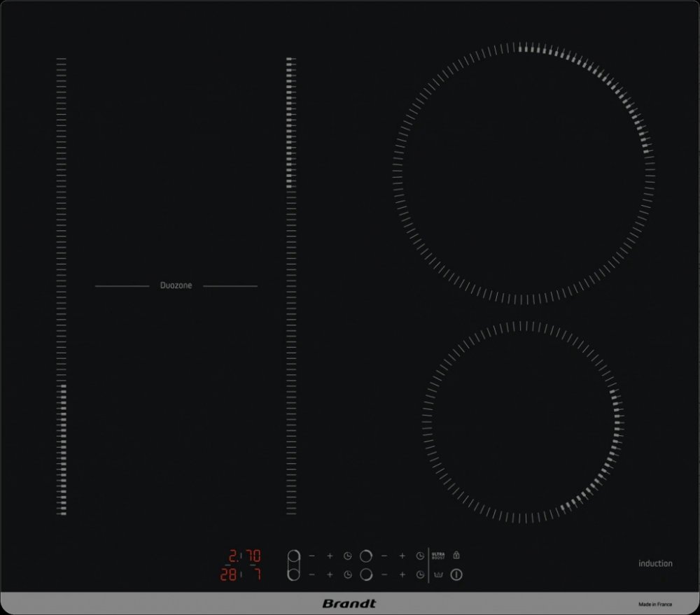Select the lower-row round right zone selector
700x615 pixels.
365,575
